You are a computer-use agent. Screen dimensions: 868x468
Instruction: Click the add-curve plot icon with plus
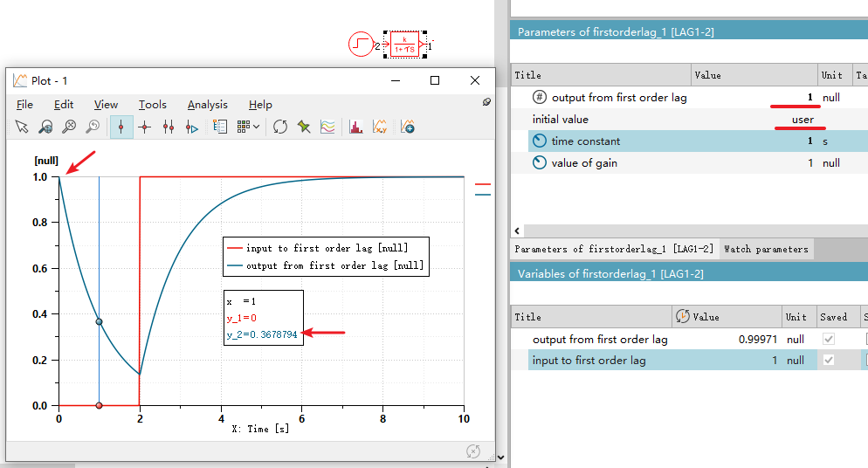(407, 127)
